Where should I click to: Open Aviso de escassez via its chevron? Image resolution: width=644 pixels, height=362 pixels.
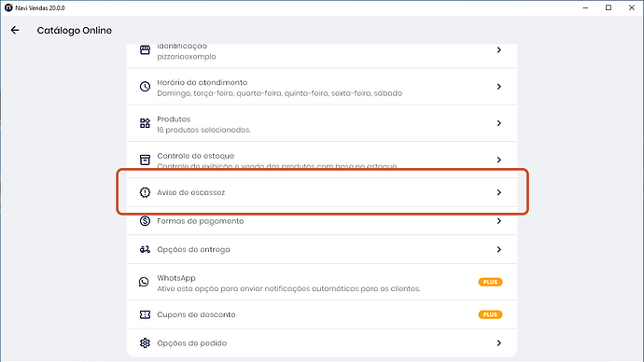click(x=499, y=192)
